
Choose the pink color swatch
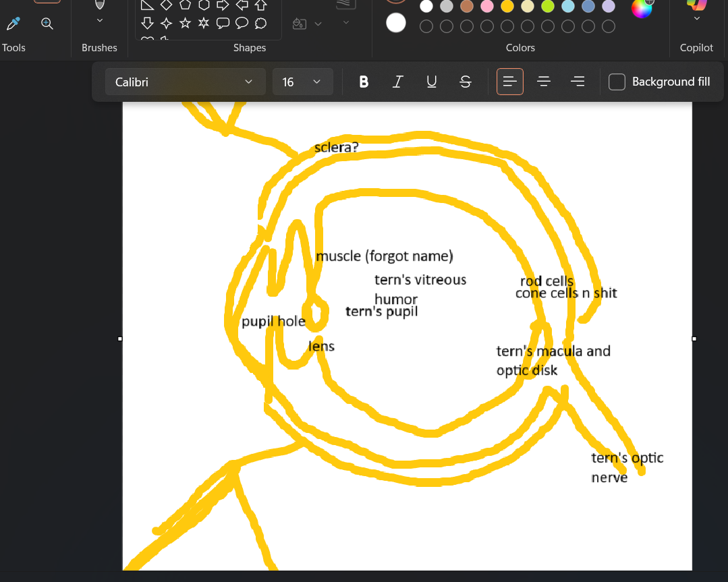487,6
